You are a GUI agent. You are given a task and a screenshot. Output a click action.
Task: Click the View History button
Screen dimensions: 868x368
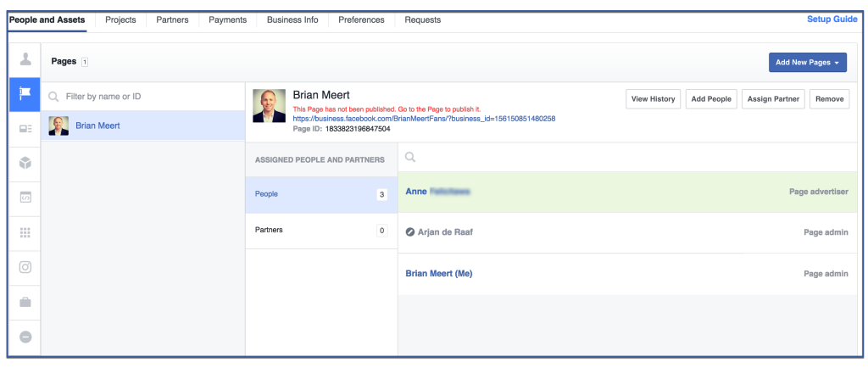click(x=654, y=99)
